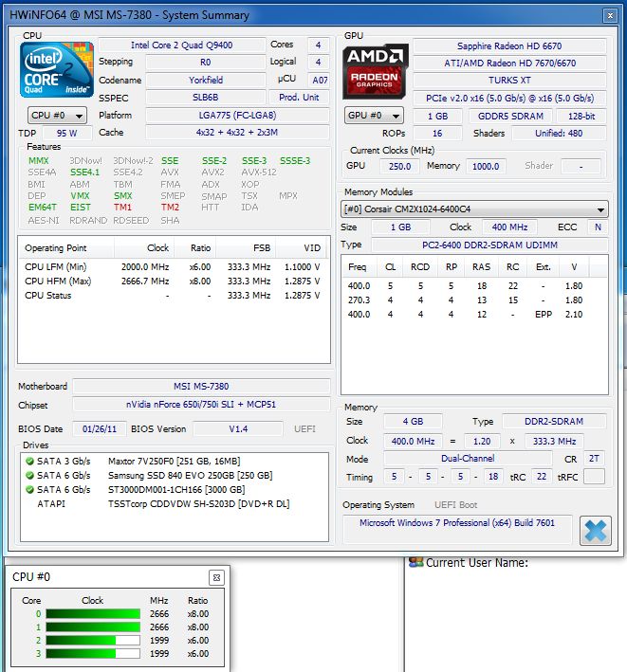Click the Core 2 clock bar
Viewport: 627px width, 672px height.
(x=93, y=641)
